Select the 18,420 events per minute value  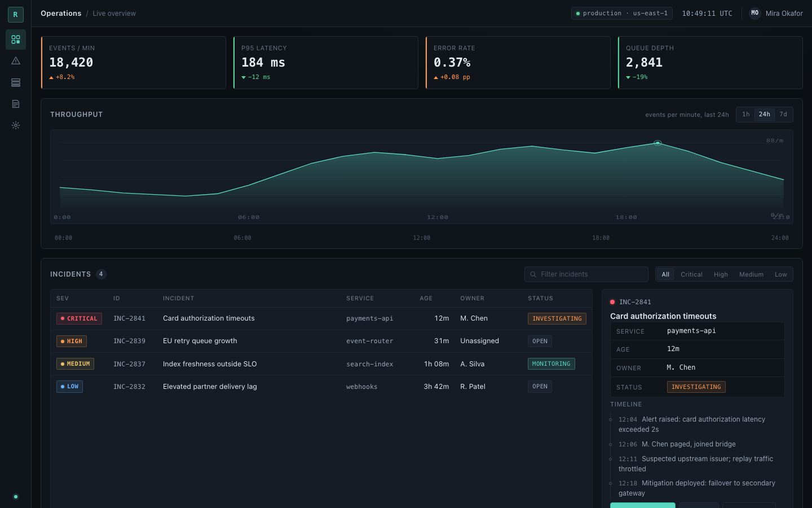tap(71, 62)
